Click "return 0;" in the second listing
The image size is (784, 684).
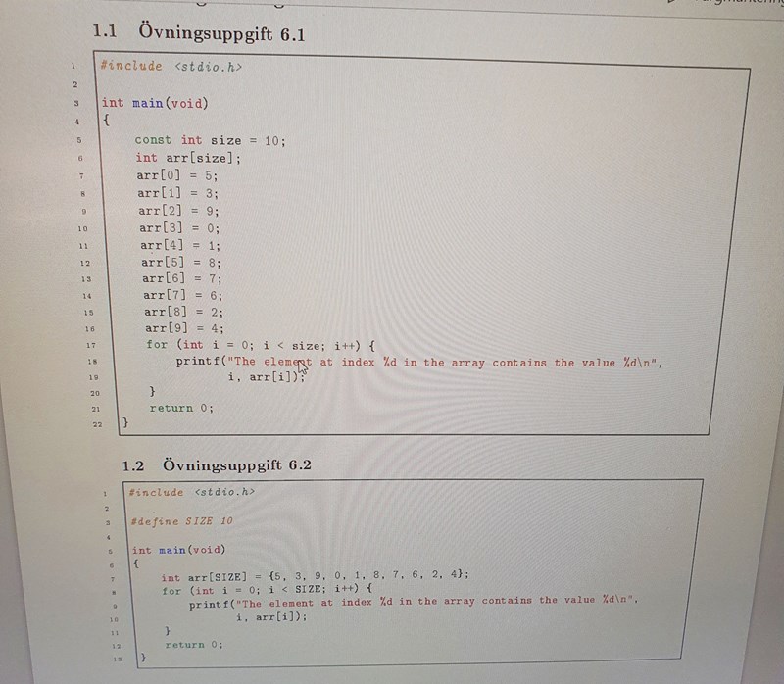194,645
